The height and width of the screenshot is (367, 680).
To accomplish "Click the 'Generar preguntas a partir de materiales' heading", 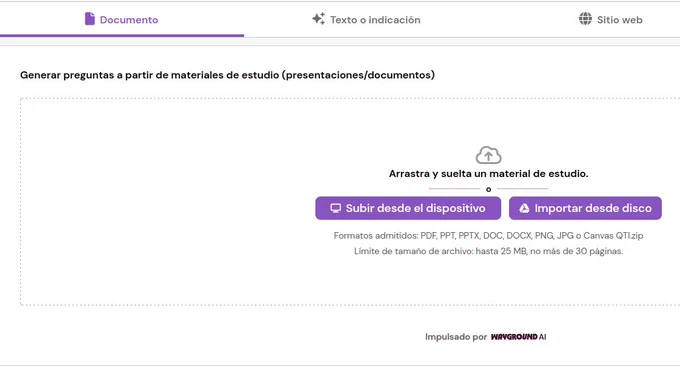I will click(x=227, y=75).
